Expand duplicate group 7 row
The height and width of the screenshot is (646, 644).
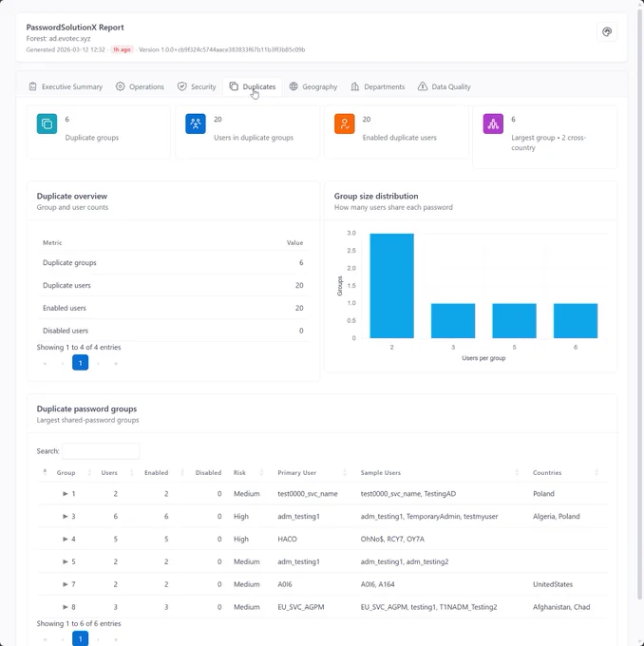pyautogui.click(x=66, y=584)
